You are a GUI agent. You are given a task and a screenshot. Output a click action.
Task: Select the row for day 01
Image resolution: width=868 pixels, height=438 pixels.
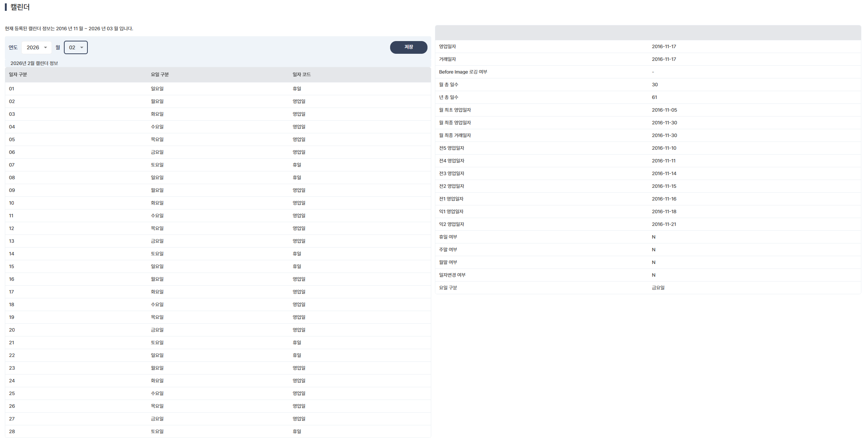coord(12,89)
